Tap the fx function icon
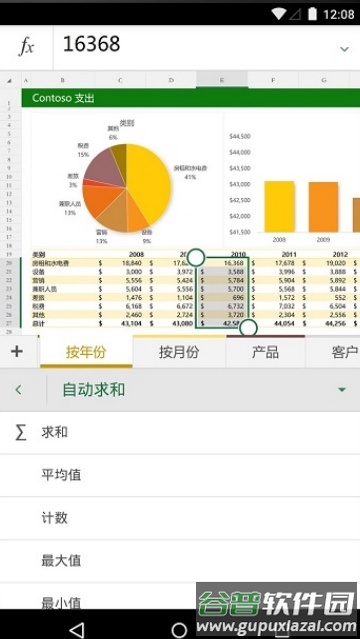This screenshot has height=639, width=360. [26, 48]
